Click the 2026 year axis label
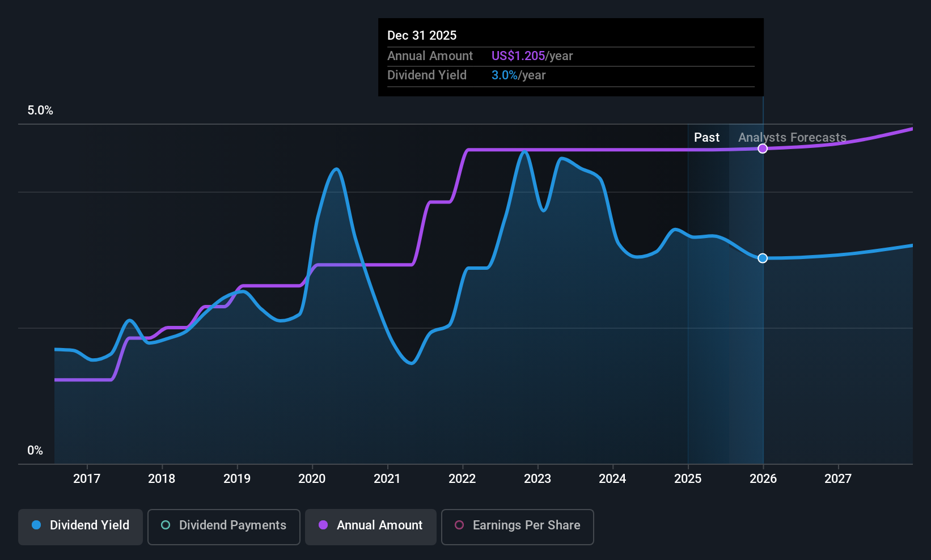Viewport: 931px width, 560px height. click(x=763, y=478)
